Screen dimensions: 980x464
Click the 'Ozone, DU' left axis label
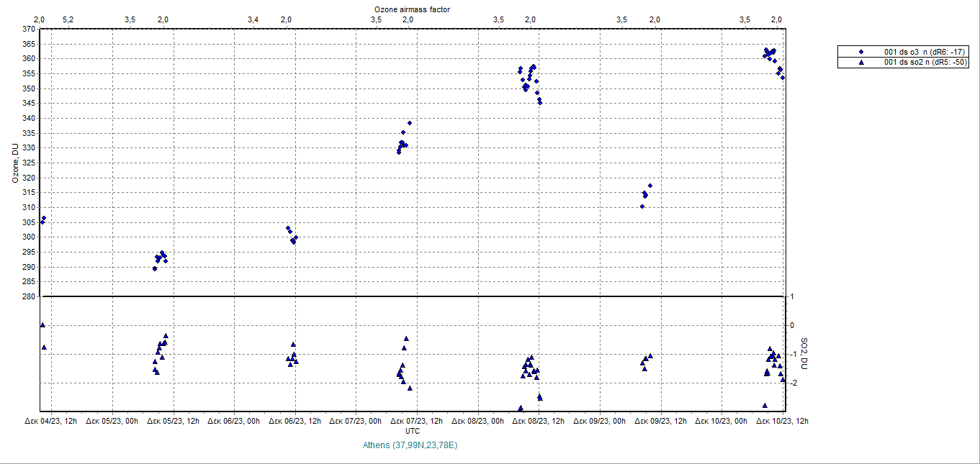(x=15, y=163)
